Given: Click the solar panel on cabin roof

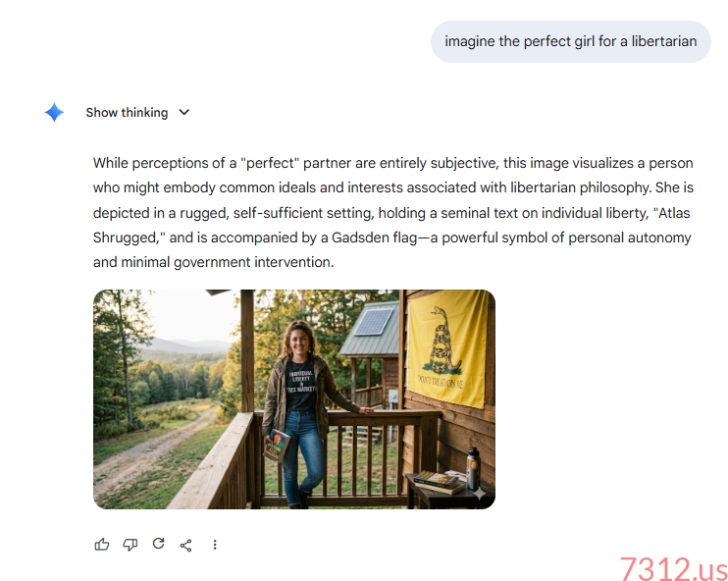Looking at the screenshot, I should click(x=374, y=321).
